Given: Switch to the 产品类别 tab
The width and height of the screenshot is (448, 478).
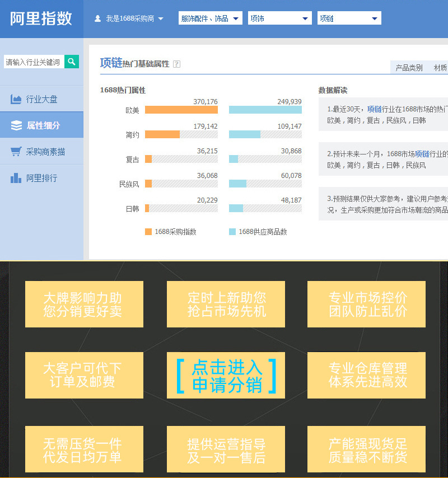Looking at the screenshot, I should pos(409,68).
